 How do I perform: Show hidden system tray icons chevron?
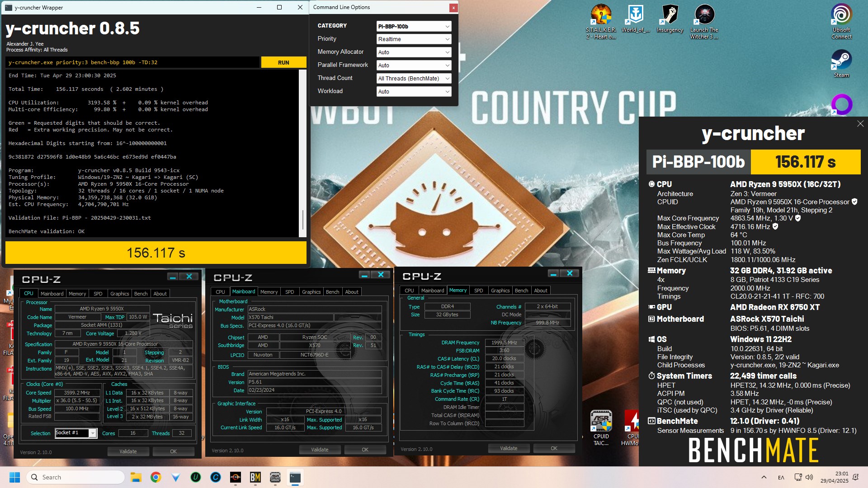click(x=764, y=477)
